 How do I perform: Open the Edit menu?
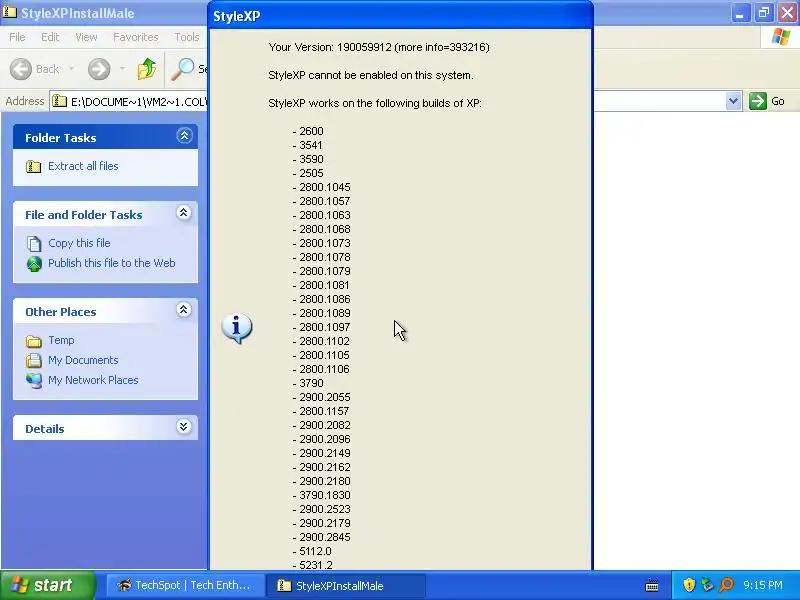(50, 37)
